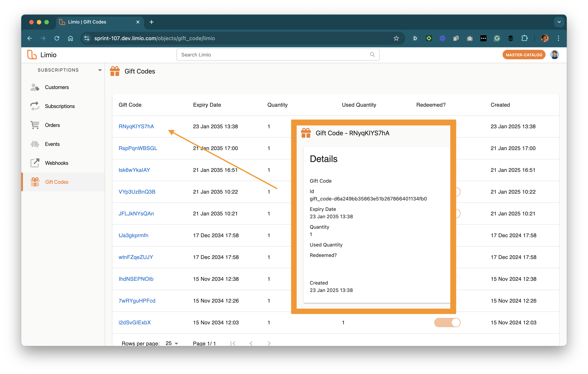Click the Webhooks external link icon

coord(35,163)
